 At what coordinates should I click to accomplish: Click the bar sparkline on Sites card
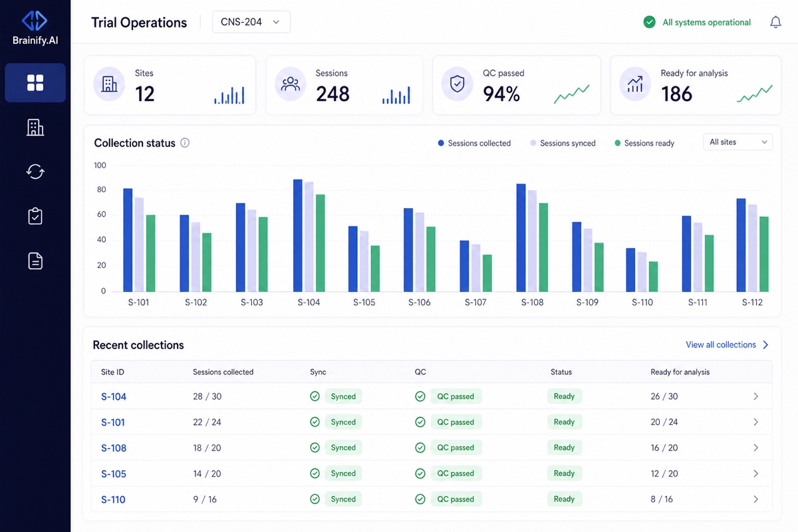click(229, 95)
